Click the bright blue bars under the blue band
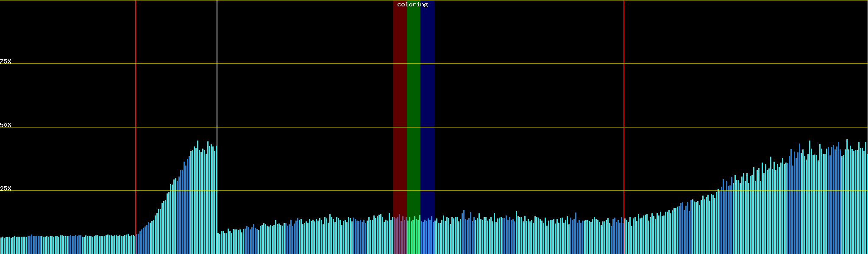This screenshot has height=254, width=868. (x=427, y=237)
